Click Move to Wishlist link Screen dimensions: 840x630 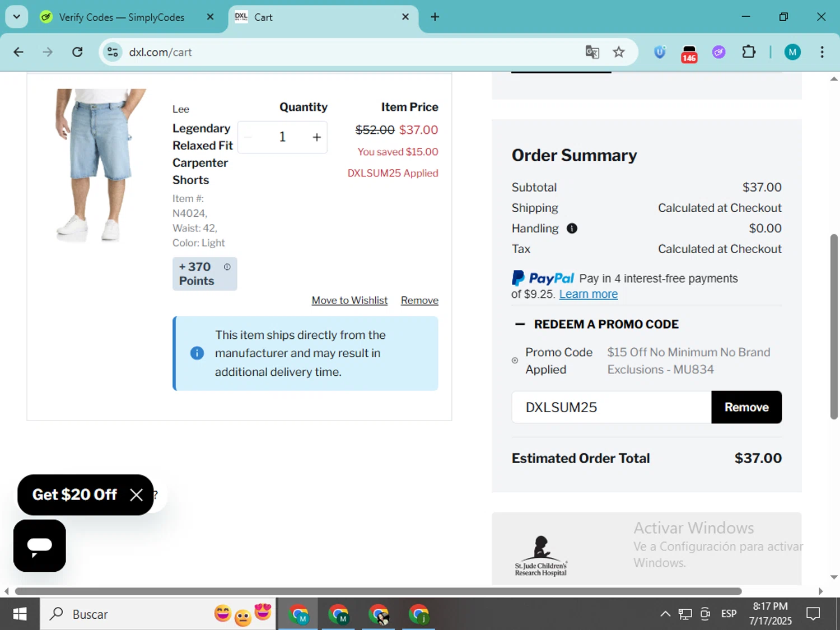coord(349,301)
